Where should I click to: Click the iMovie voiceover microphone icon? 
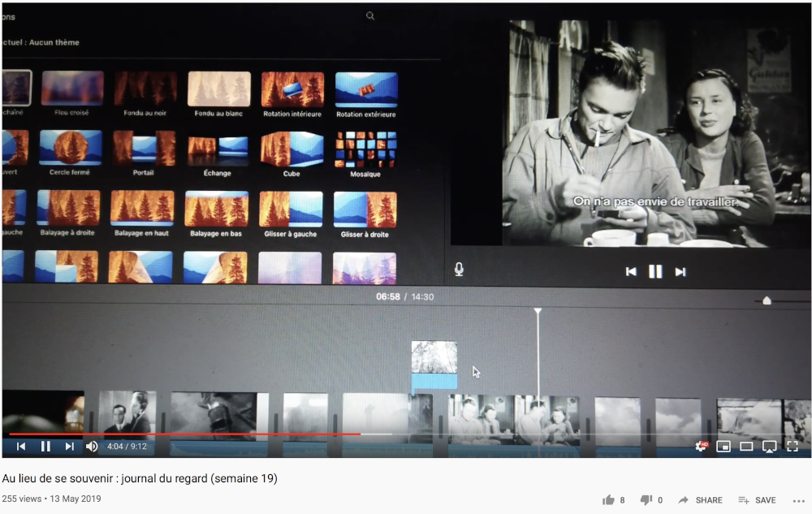coord(459,270)
